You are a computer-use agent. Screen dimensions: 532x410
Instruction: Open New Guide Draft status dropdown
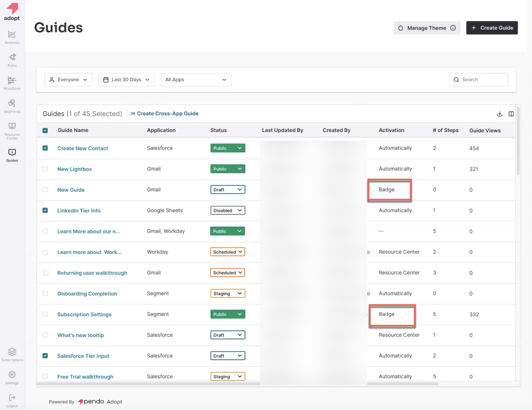pyautogui.click(x=228, y=190)
